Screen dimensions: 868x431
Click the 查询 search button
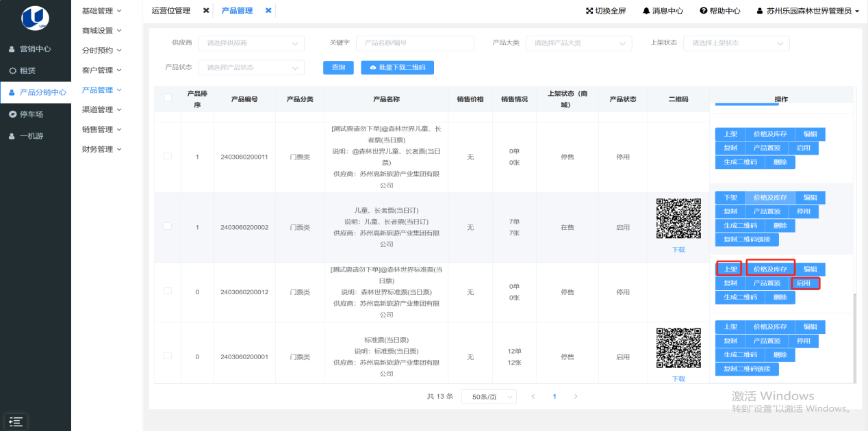(338, 68)
